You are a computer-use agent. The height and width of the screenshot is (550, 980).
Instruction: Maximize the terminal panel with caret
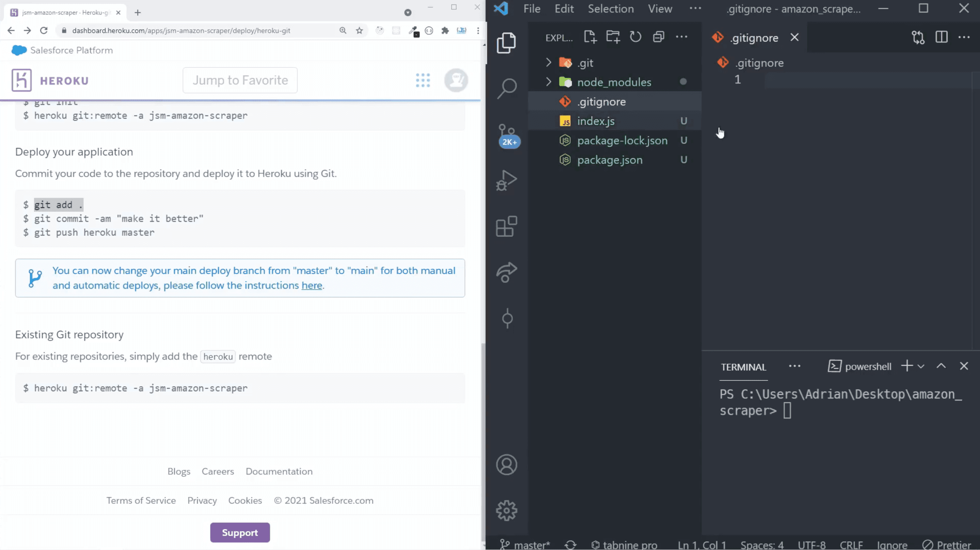[x=941, y=366]
